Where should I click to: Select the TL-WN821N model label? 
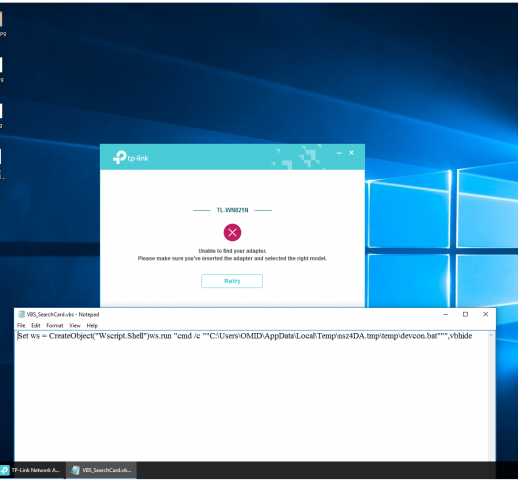pos(232,210)
